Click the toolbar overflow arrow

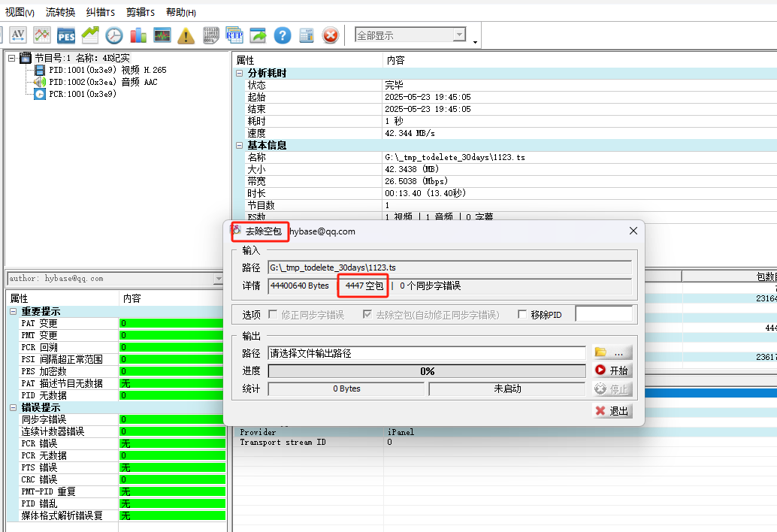click(475, 42)
